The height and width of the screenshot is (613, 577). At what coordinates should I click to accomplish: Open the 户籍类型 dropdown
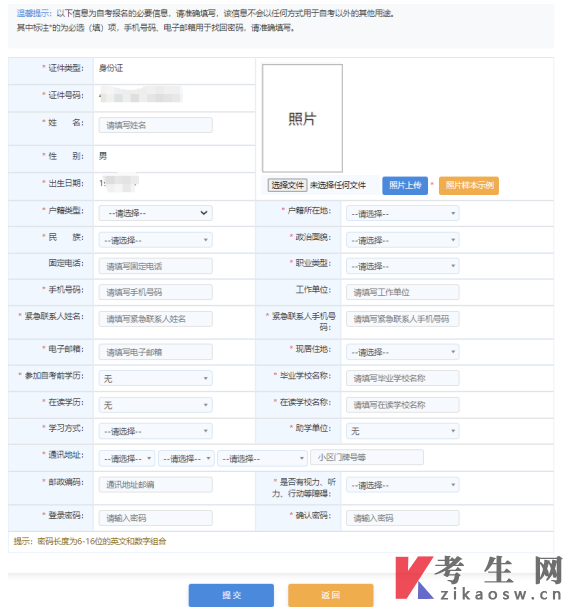pyautogui.click(x=156, y=213)
